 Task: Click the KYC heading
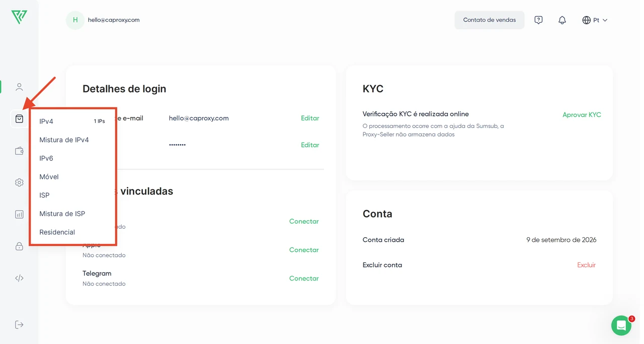click(373, 89)
